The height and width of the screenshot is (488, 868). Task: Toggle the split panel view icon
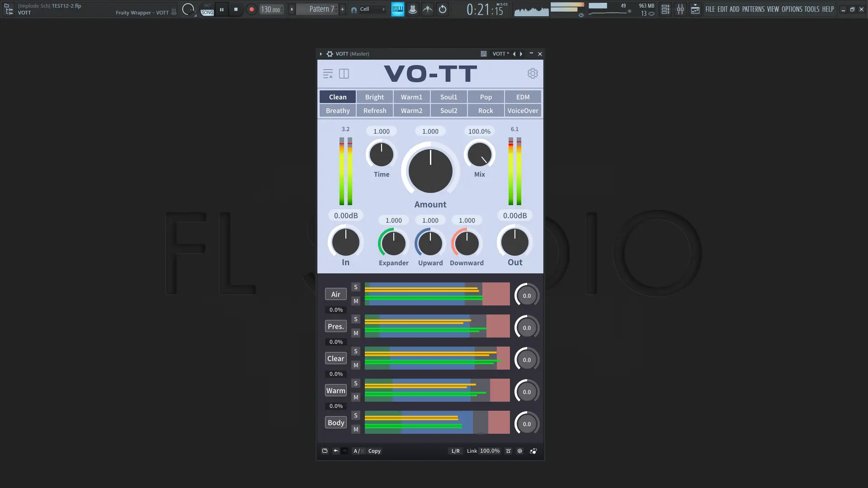tap(344, 74)
